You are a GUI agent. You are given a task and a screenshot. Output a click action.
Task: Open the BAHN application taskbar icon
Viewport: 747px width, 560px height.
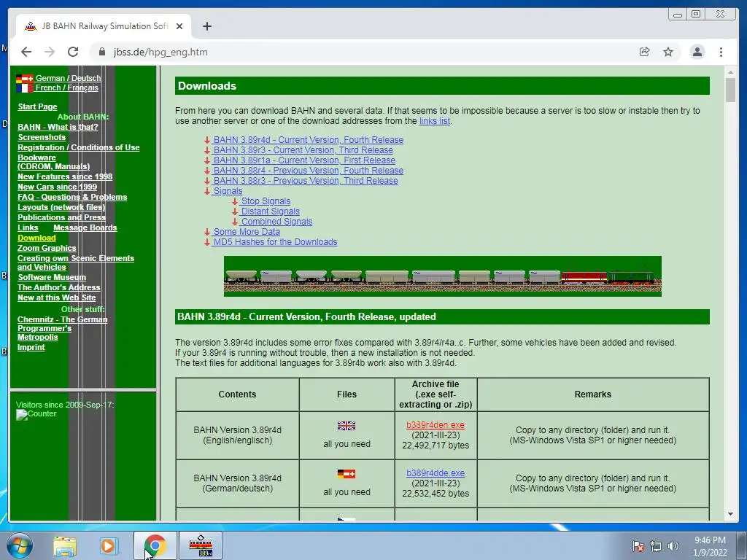pyautogui.click(x=201, y=545)
